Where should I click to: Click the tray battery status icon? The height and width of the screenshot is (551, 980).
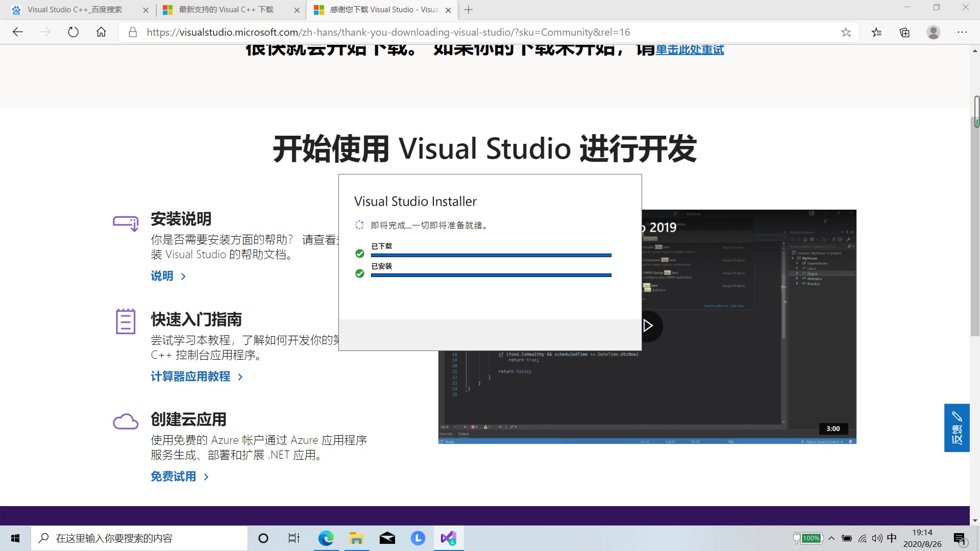[x=847, y=538]
